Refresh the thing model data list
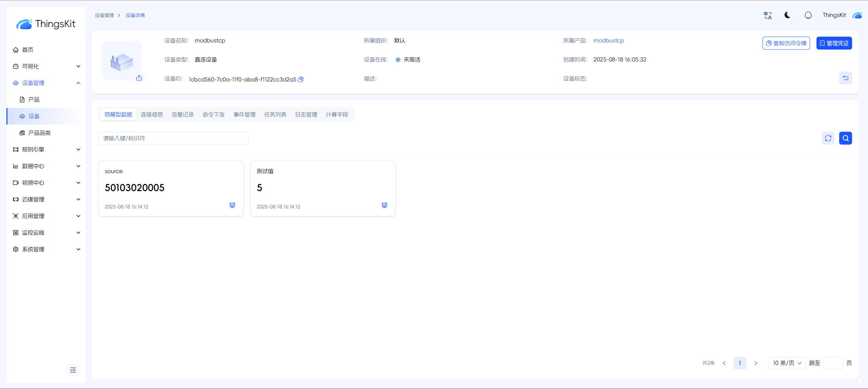The height and width of the screenshot is (389, 868). click(x=828, y=138)
